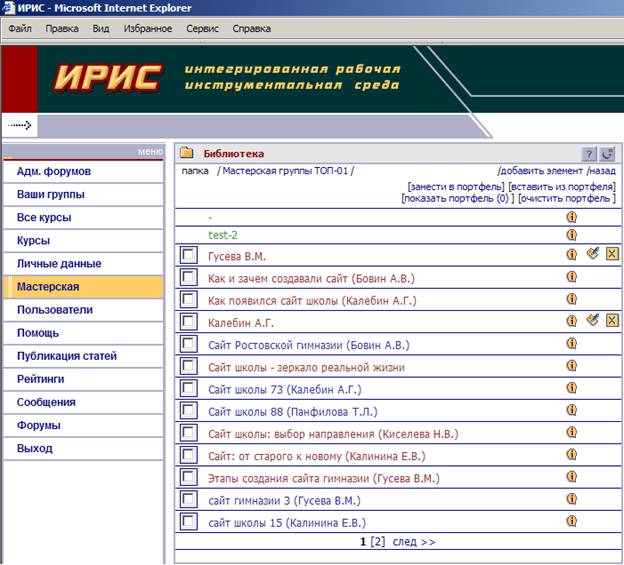The width and height of the screenshot is (624, 565).
Task: Delete the Гусева В.М. entry via X icon
Action: coord(612,253)
